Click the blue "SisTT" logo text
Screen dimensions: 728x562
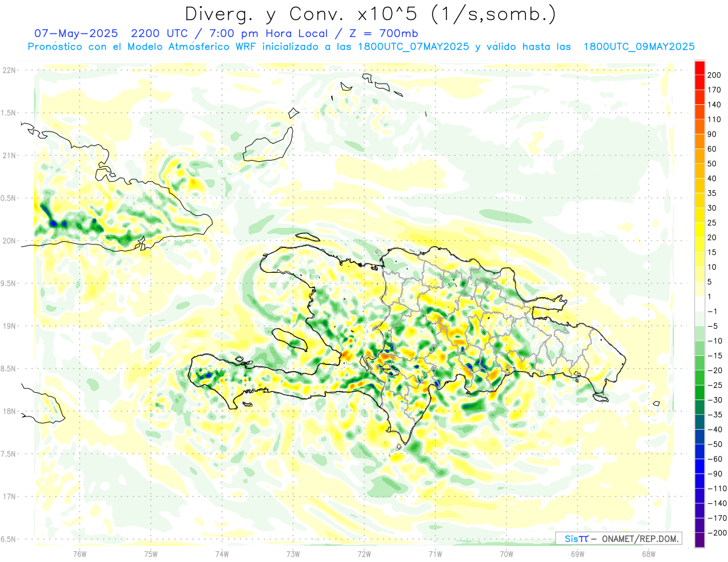(x=576, y=538)
